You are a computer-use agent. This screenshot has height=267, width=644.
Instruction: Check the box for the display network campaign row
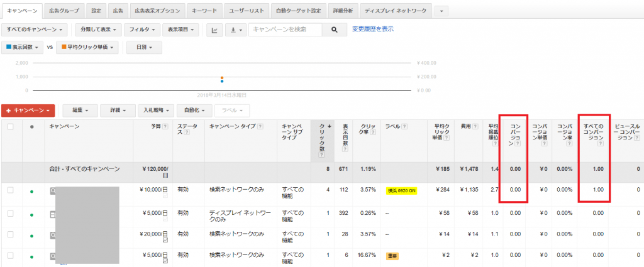[x=11, y=213]
